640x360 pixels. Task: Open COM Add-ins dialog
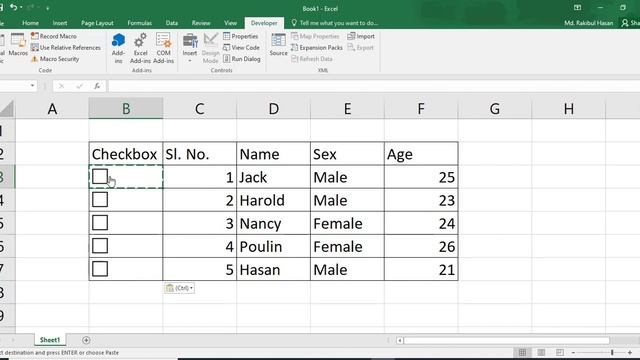pyautogui.click(x=163, y=48)
